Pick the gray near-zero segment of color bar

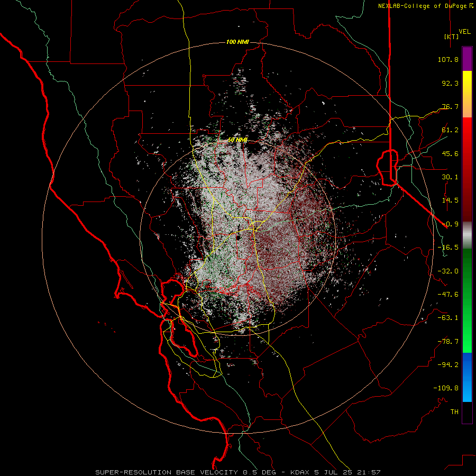tap(467, 235)
